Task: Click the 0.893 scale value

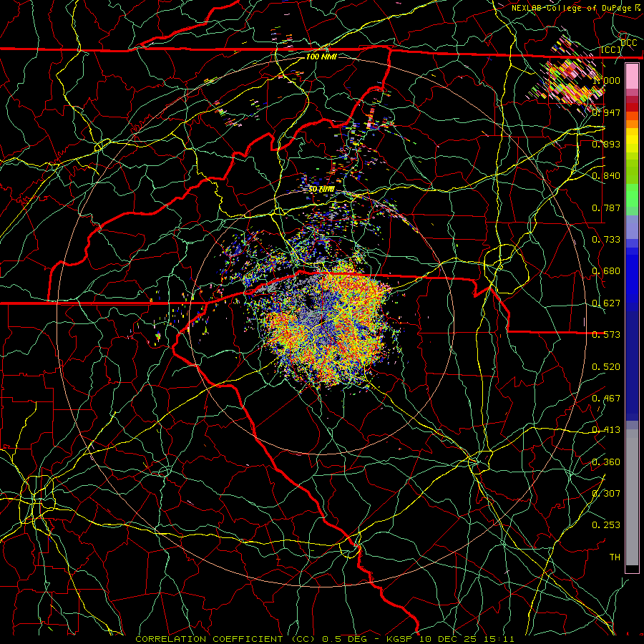Action: [606, 144]
